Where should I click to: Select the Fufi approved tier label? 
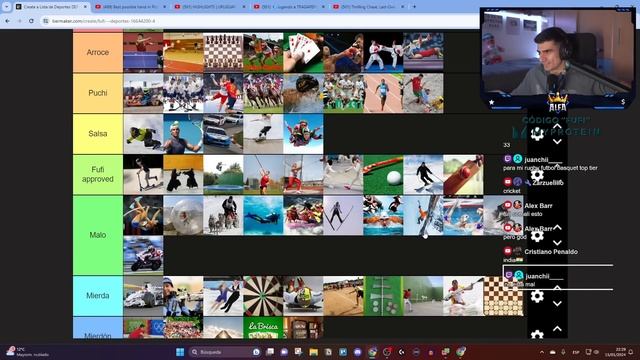coord(98,174)
